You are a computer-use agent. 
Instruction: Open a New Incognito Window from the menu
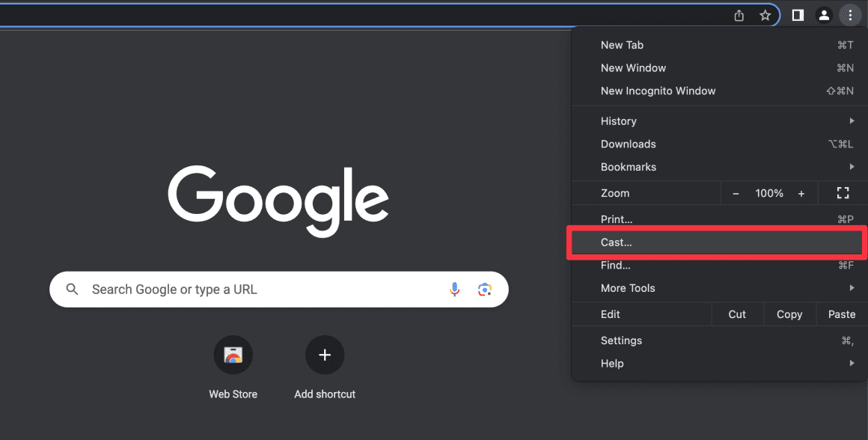[x=658, y=91]
